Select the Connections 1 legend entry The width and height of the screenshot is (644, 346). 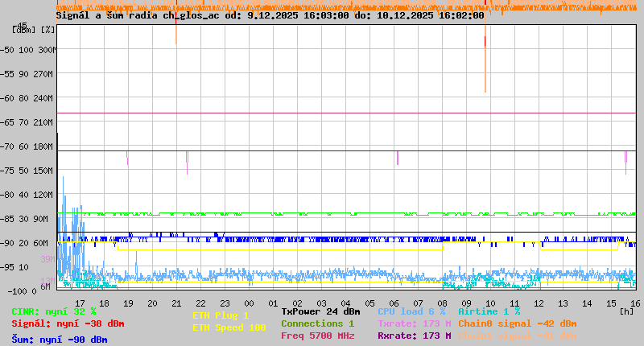pyautogui.click(x=317, y=323)
